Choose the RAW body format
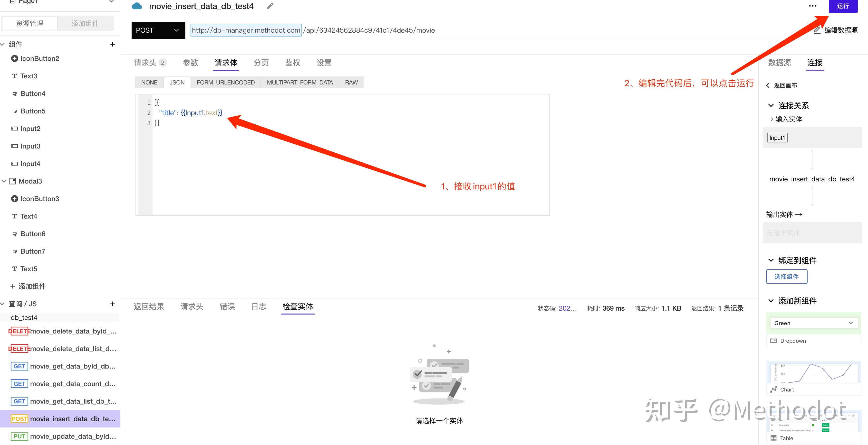The image size is (868, 445). point(351,83)
